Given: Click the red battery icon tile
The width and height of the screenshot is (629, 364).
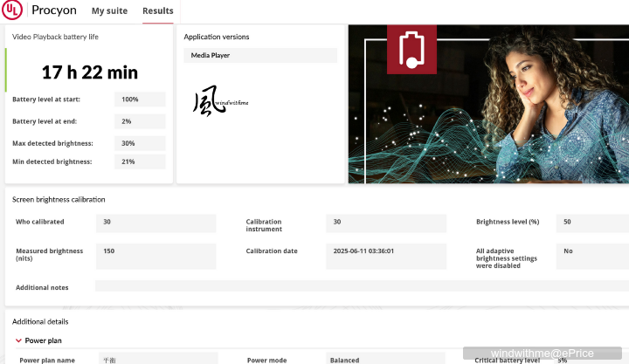Looking at the screenshot, I should click(x=411, y=49).
